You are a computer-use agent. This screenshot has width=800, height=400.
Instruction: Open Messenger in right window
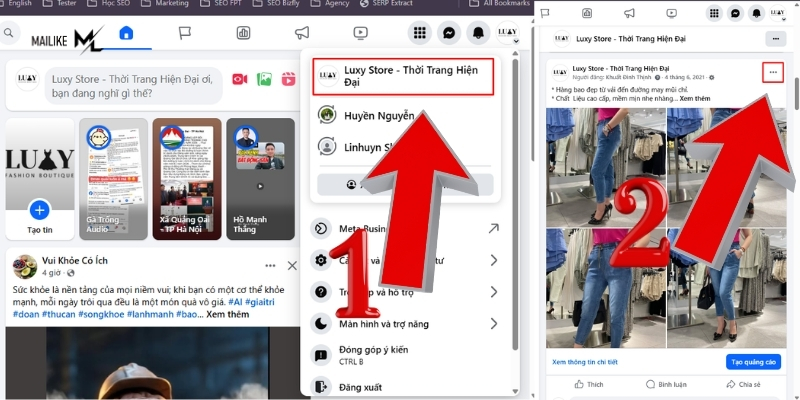735,13
